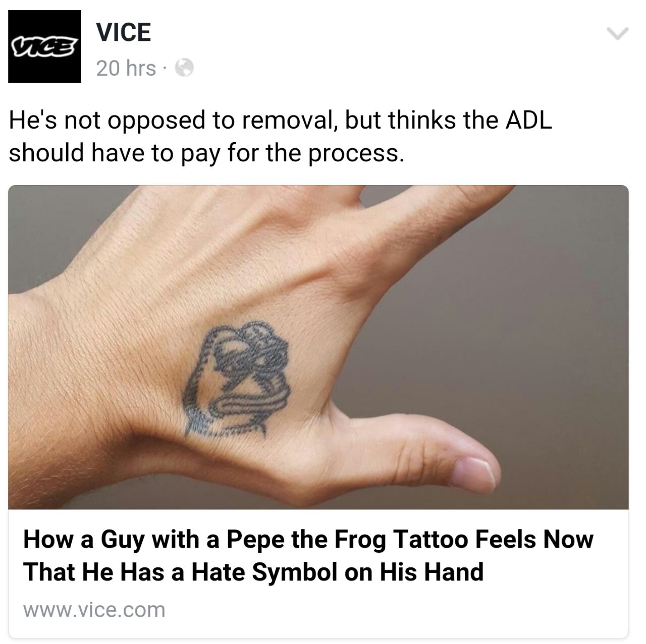Select the caption about ADL paying
Viewport: 646px width, 644px height.
281,136
